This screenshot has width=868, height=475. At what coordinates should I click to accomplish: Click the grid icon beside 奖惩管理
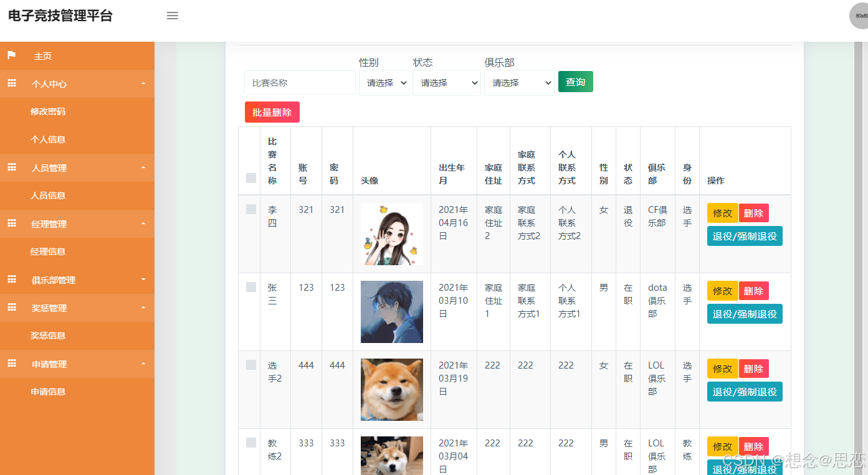click(x=12, y=308)
